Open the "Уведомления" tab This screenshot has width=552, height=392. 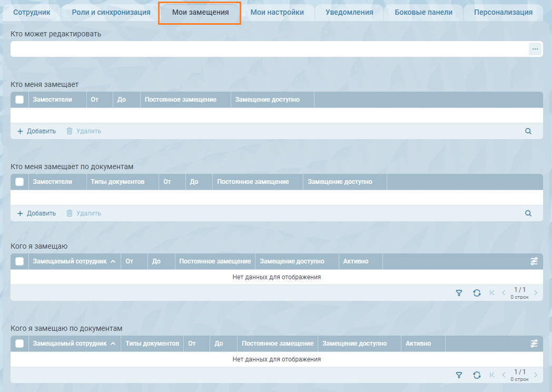349,13
